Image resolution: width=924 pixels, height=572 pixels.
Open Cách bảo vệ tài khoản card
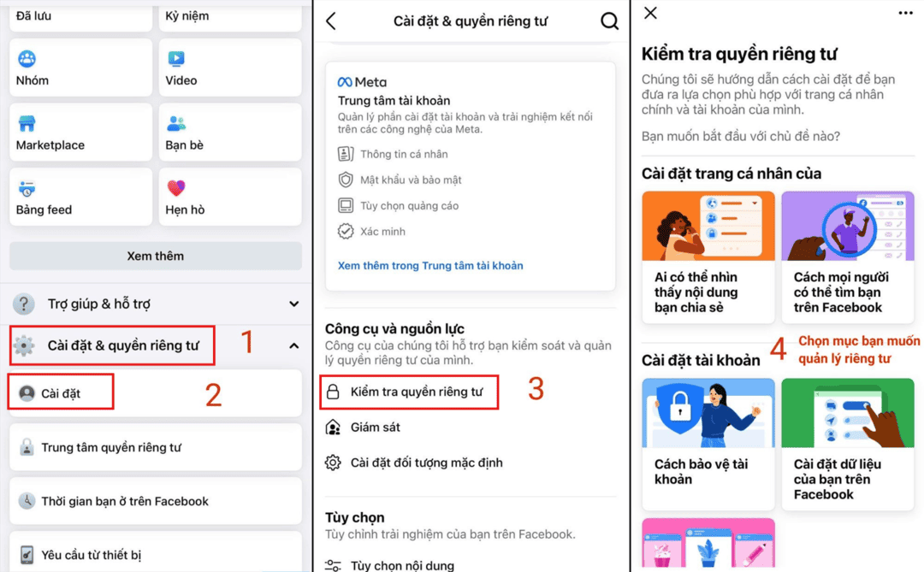coord(708,444)
